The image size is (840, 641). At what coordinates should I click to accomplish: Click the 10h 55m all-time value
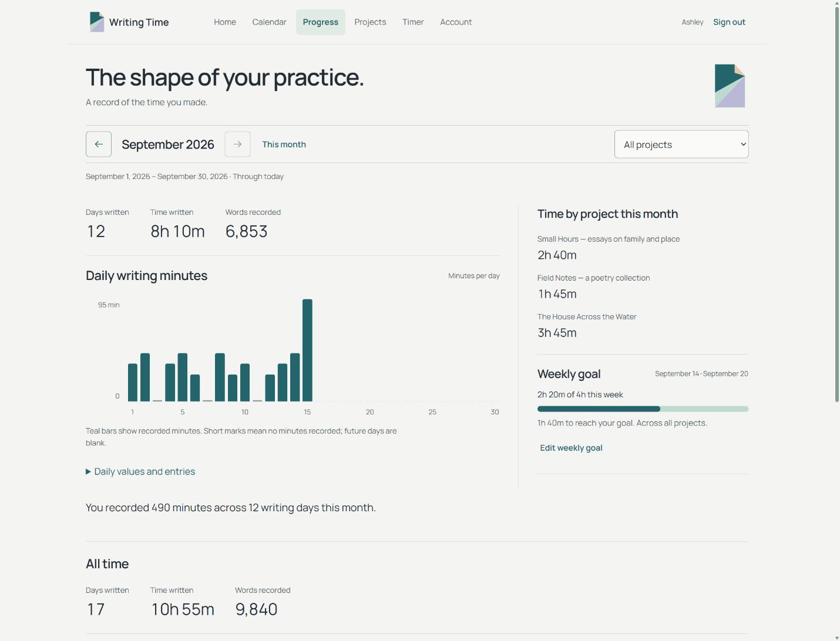point(183,609)
